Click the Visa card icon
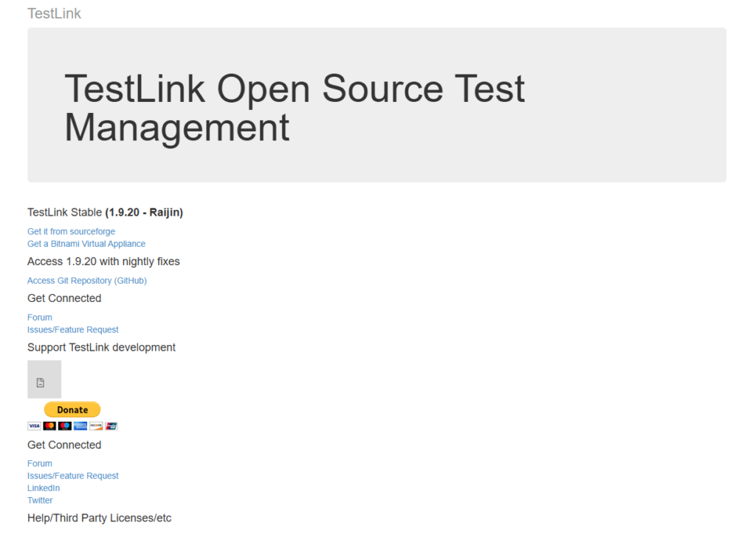The width and height of the screenshot is (756, 534). coord(34,426)
